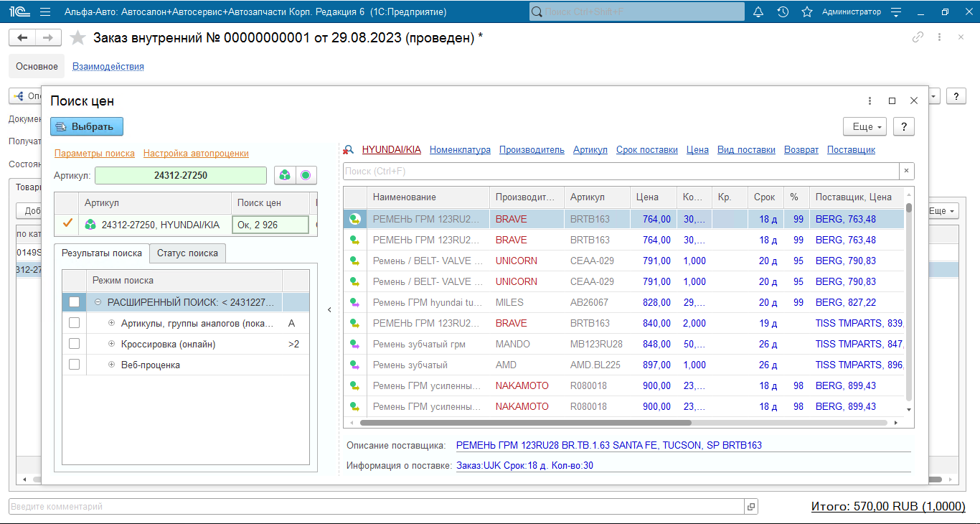This screenshot has width=980, height=524.
Task: Open the comment field expand button
Action: point(751,507)
